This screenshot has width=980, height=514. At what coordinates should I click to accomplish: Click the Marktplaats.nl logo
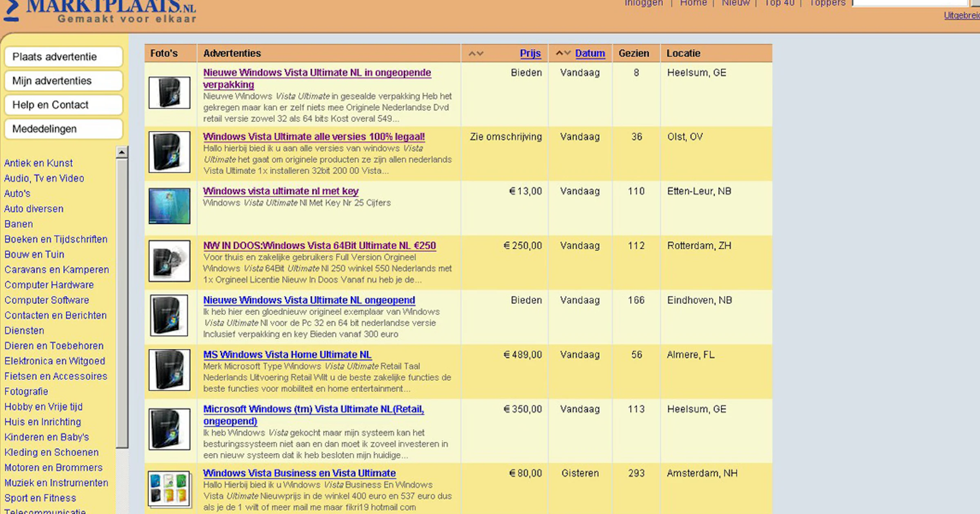pyautogui.click(x=100, y=11)
